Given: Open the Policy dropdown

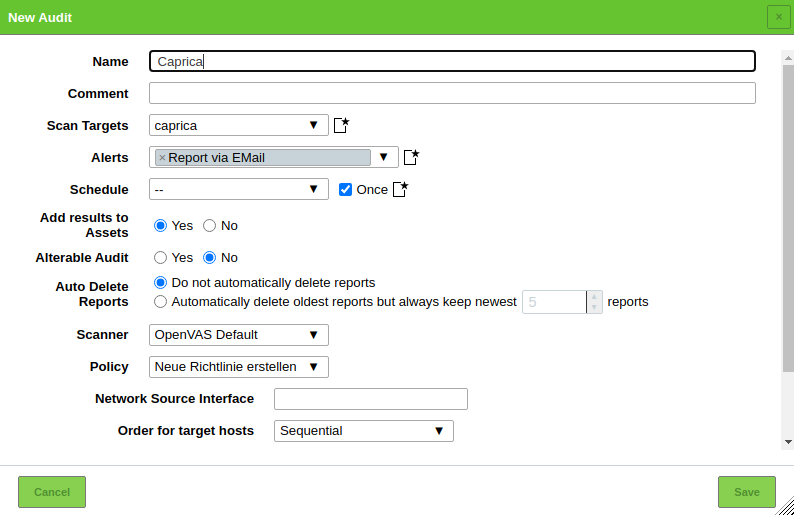Looking at the screenshot, I should (x=239, y=367).
